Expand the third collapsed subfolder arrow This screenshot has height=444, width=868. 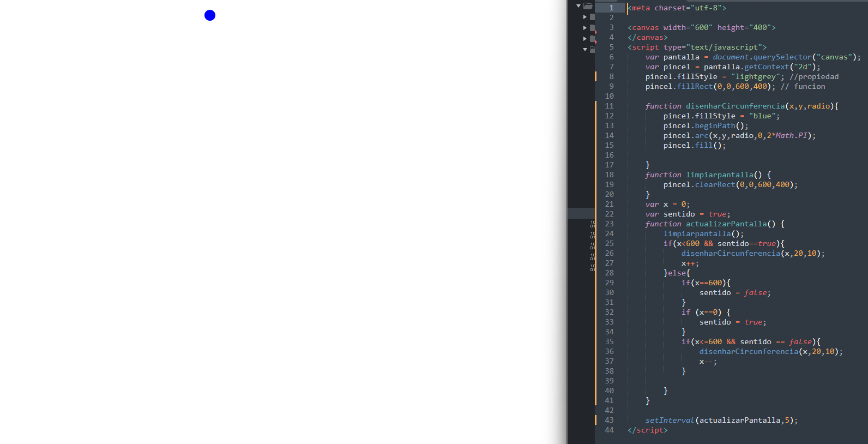(585, 39)
